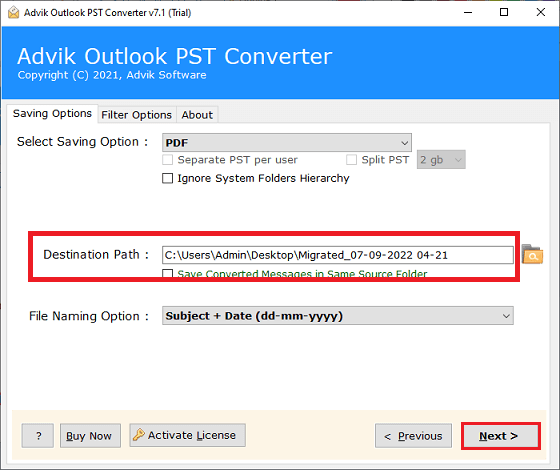Click the 'File Naming Option :' label
This screenshot has width=560, height=470.
[x=89, y=316]
